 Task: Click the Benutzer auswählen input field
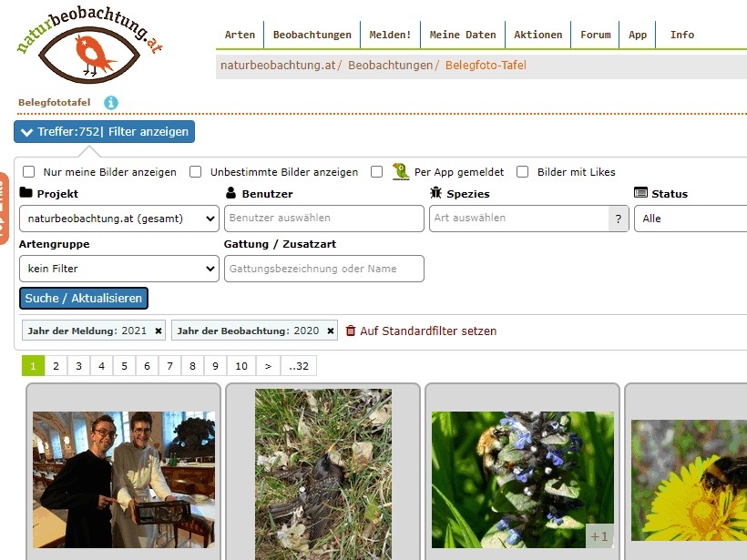(324, 219)
